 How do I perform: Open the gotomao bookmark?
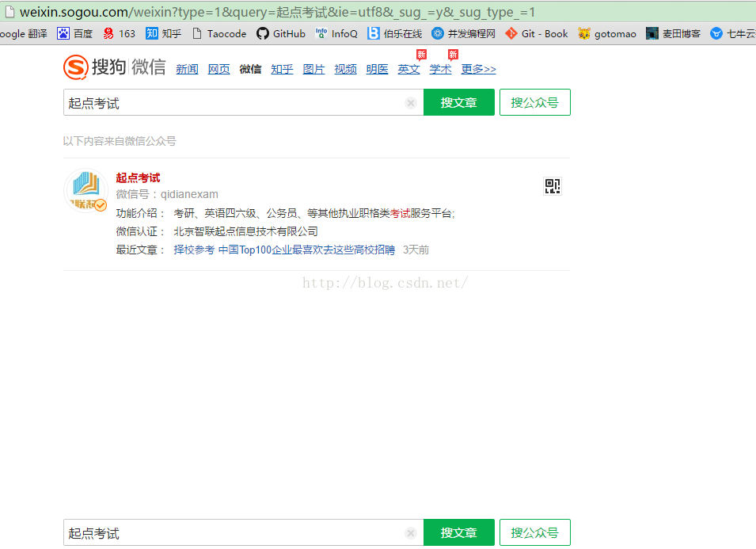[607, 34]
